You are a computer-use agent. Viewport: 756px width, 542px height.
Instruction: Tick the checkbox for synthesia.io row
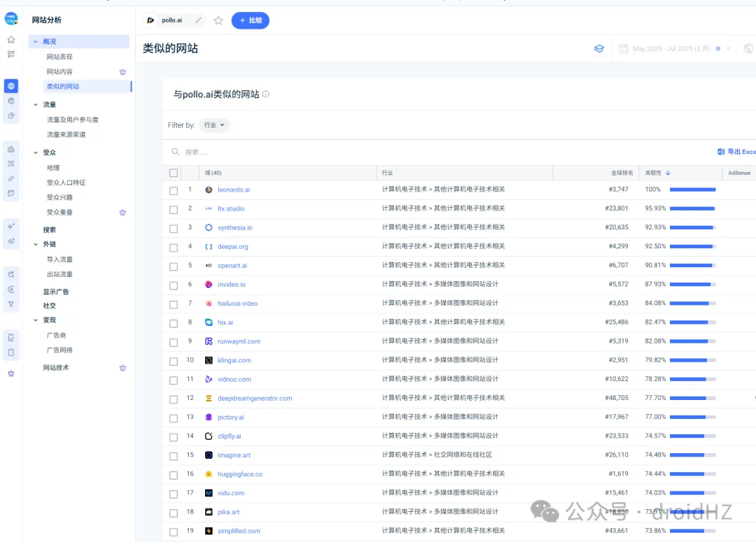[x=174, y=228]
